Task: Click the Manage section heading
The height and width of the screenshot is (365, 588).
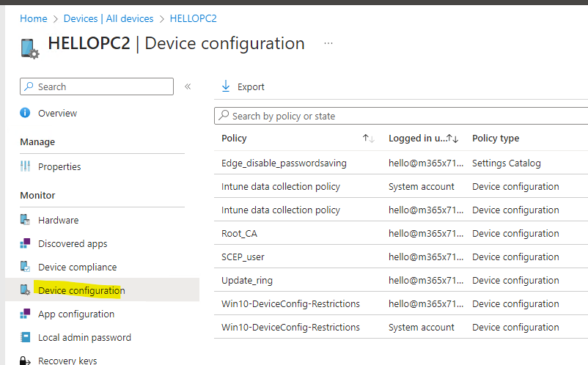Action: click(37, 141)
